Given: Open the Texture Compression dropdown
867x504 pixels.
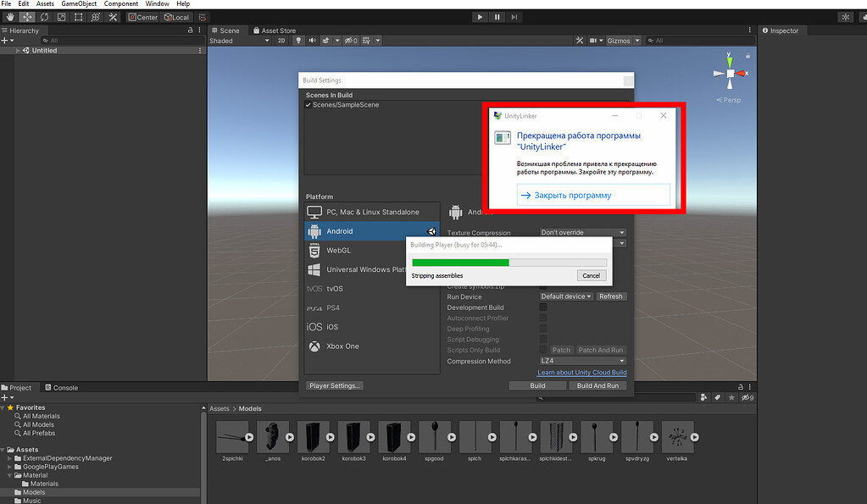Looking at the screenshot, I should 581,232.
